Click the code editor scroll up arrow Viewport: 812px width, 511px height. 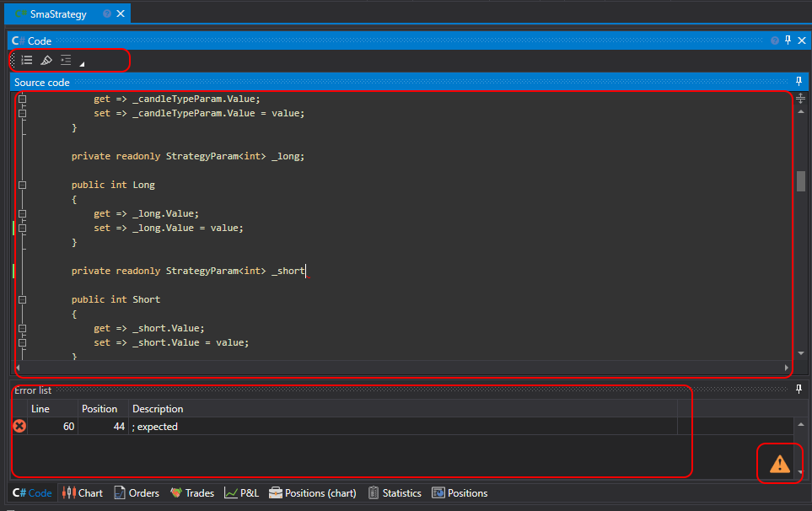pyautogui.click(x=800, y=111)
